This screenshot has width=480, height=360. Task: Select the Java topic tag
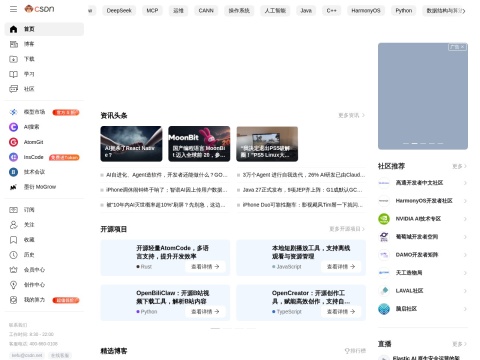[x=306, y=11]
